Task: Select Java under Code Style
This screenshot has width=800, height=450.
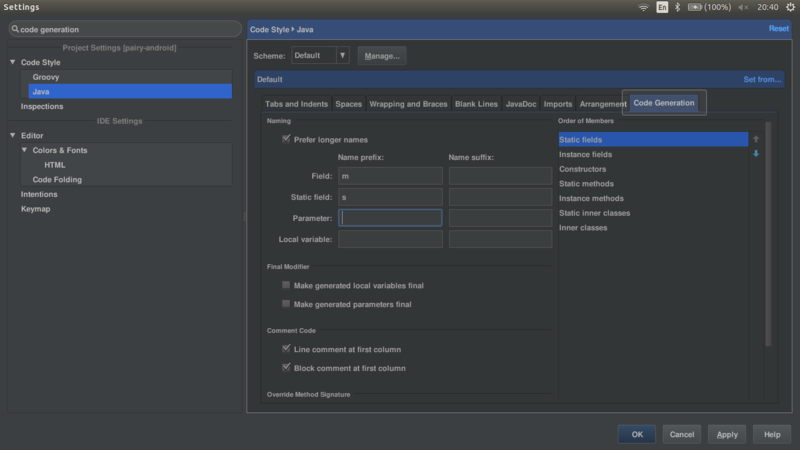Action: pos(130,91)
